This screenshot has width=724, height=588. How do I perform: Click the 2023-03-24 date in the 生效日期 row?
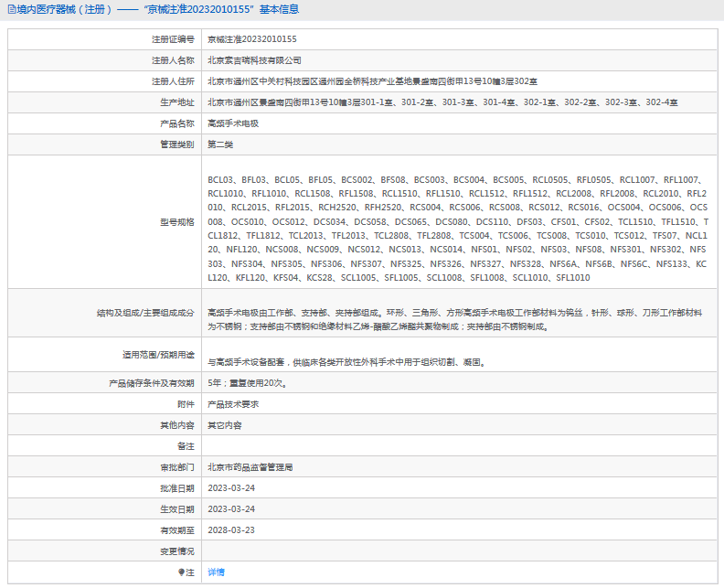click(231, 509)
